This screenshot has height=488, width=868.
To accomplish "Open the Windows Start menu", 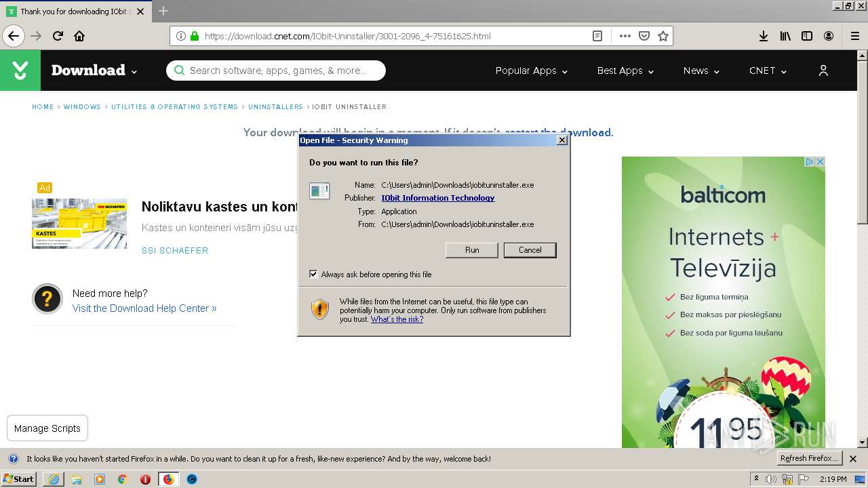I will point(19,479).
